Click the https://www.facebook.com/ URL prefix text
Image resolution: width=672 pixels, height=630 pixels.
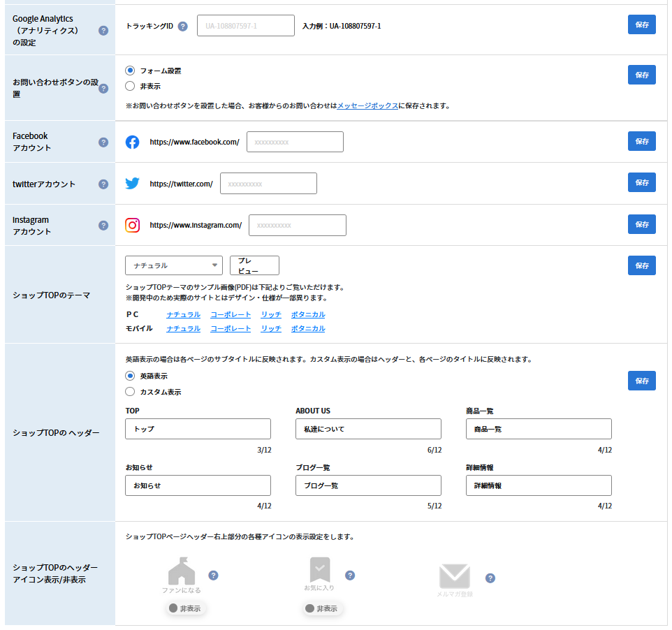click(195, 142)
